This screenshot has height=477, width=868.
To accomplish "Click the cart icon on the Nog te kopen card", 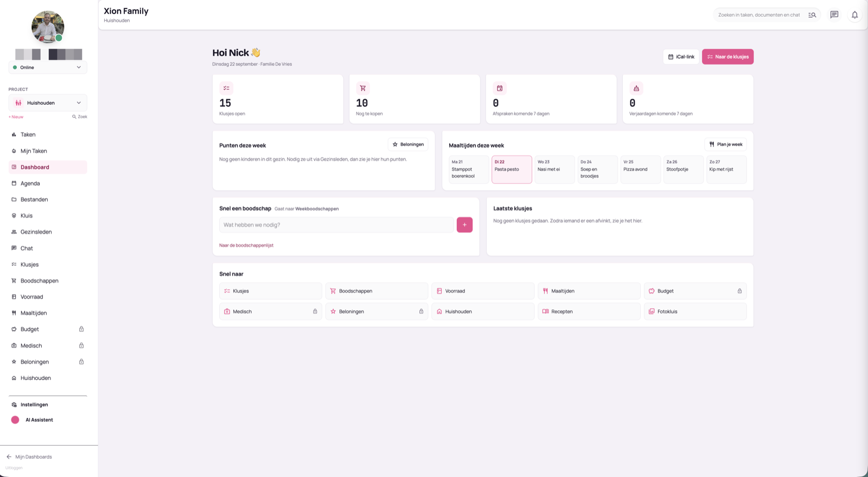I will [363, 88].
